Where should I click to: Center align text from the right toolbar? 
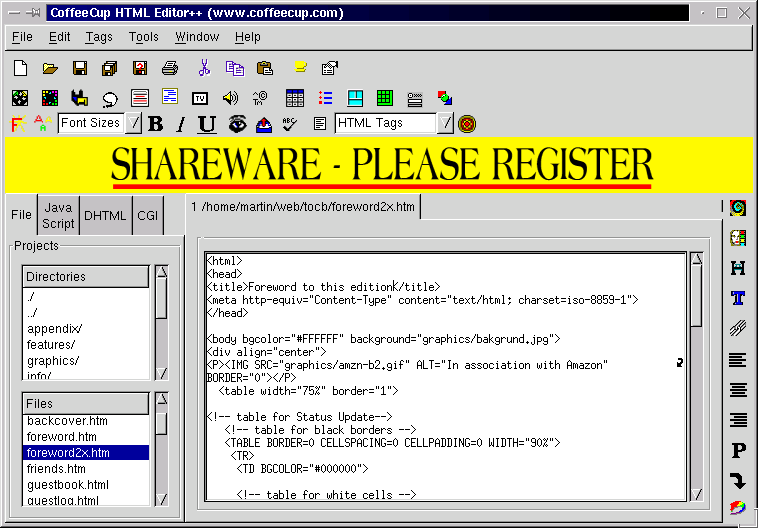(738, 390)
